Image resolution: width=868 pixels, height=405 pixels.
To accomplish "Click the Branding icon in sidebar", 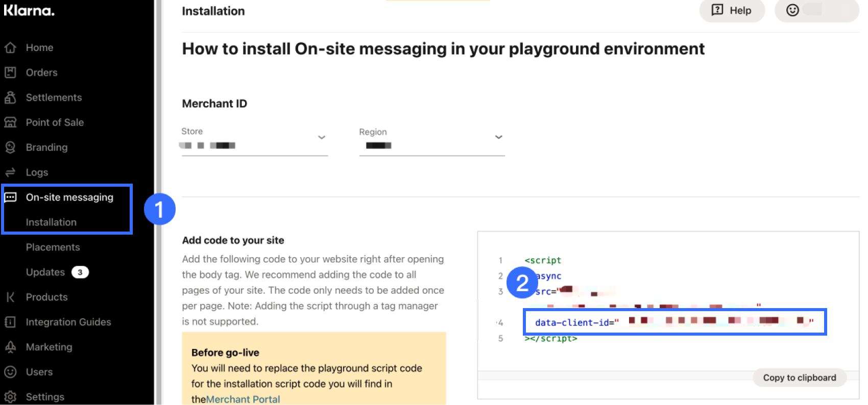I will 10,147.
